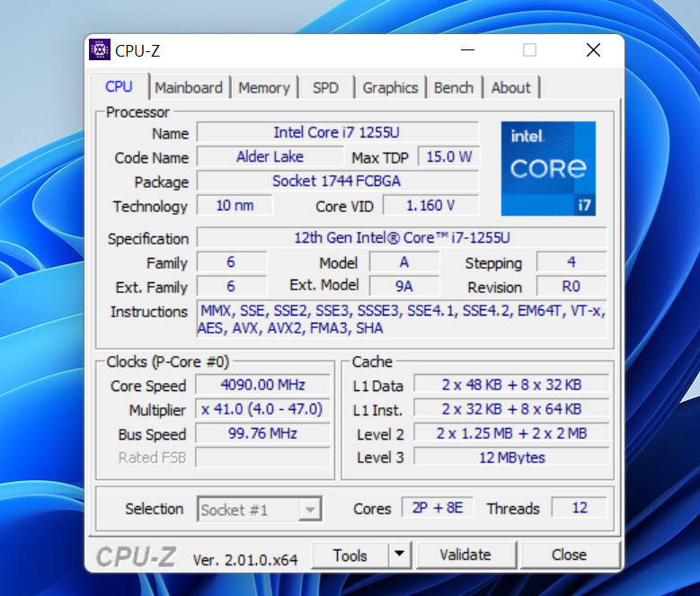Click the Instructions list starting with MMX
The width and height of the screenshot is (700, 596).
point(402,319)
